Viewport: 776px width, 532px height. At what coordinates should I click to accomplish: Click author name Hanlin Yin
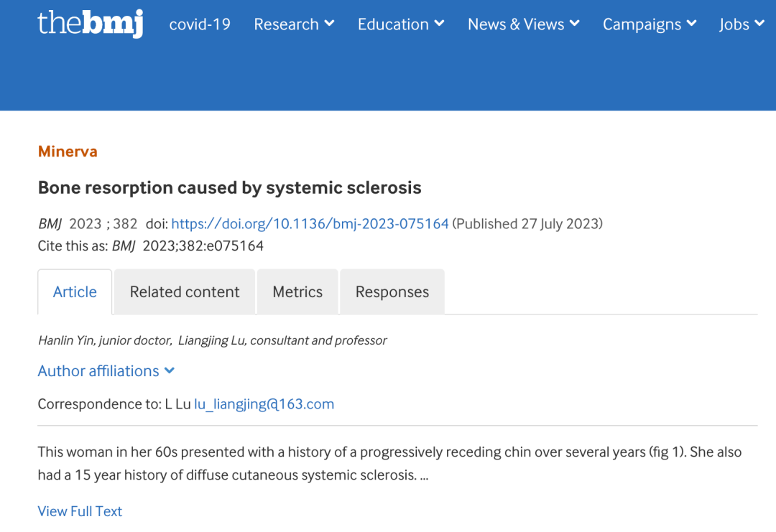pos(65,340)
